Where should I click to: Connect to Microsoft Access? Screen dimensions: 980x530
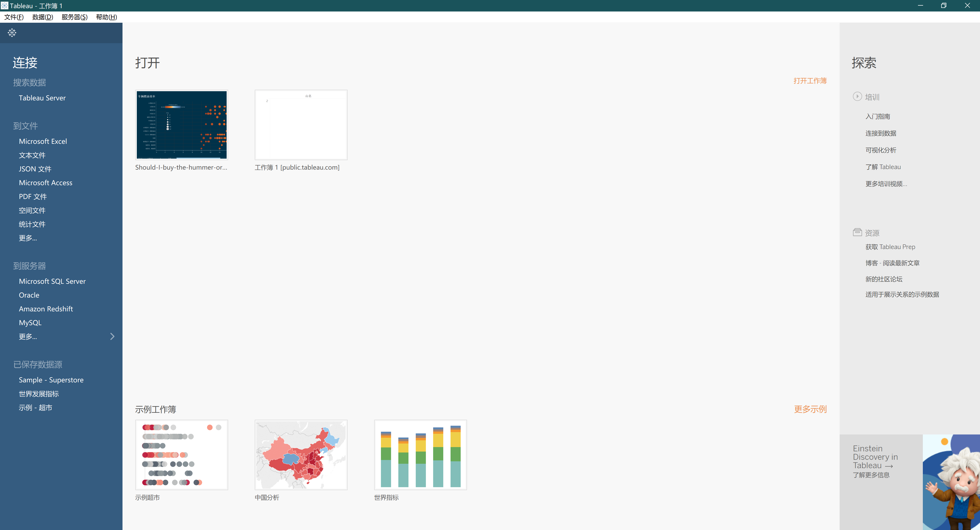[46, 183]
